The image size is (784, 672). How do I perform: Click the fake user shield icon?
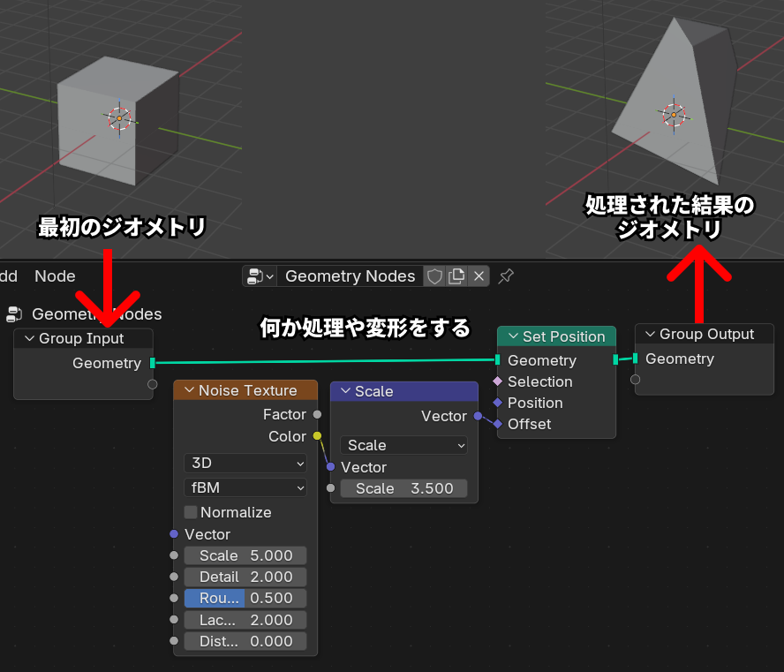434,276
